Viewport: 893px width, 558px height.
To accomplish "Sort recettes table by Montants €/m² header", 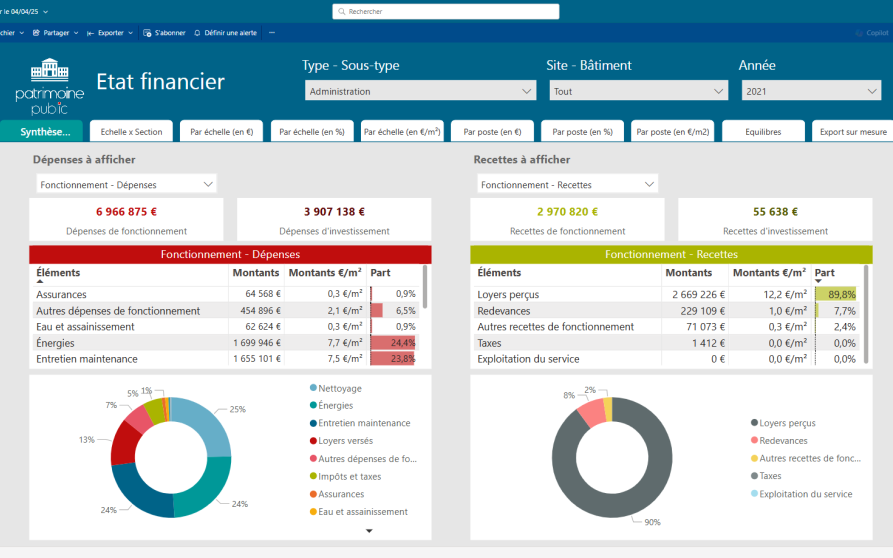I will [x=769, y=273].
